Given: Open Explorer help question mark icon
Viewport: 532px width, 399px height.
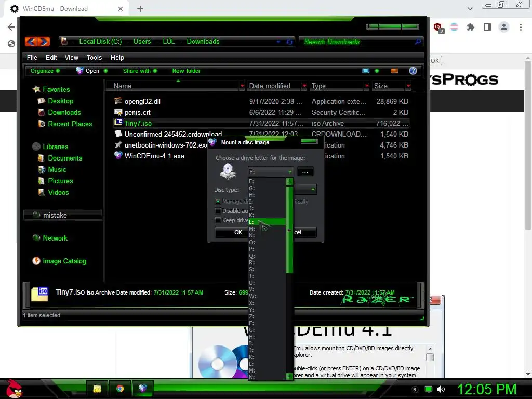Looking at the screenshot, I should 413,71.
